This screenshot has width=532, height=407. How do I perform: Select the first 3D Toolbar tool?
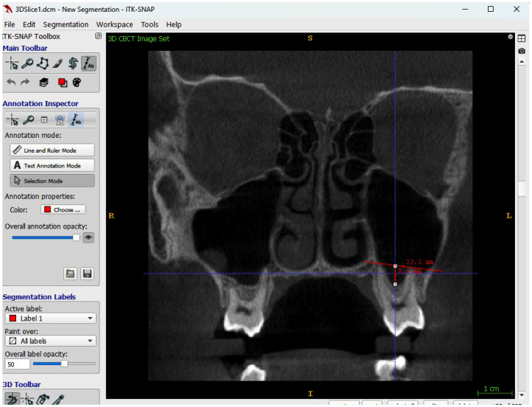point(12,399)
